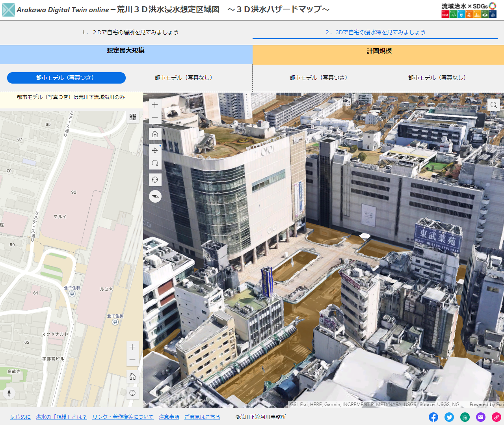Select the rotate view tool in the 3D view
This screenshot has width=504, height=425.
point(155,163)
